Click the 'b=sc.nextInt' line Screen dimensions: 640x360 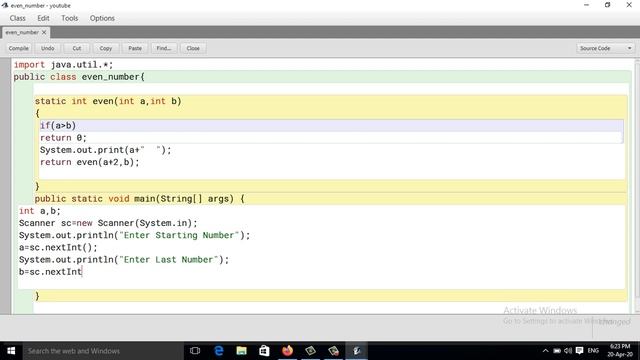pos(51,272)
